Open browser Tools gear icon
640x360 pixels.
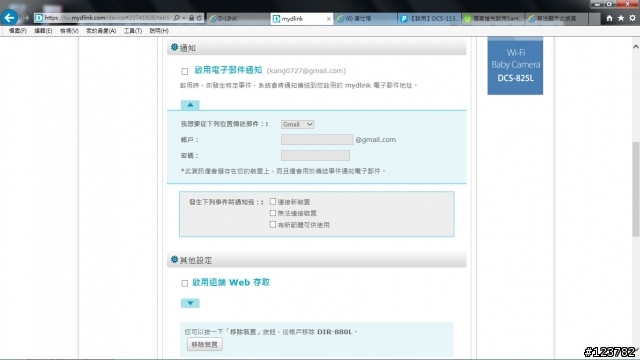click(632, 18)
